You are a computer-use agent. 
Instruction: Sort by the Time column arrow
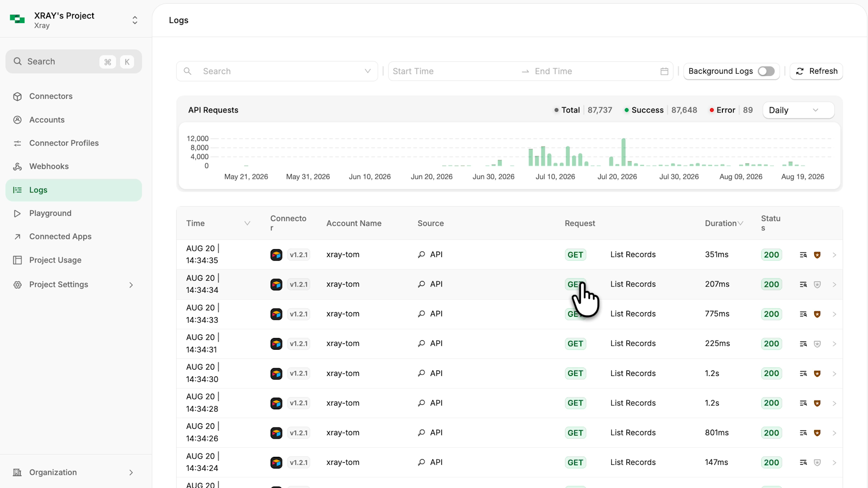(x=247, y=224)
